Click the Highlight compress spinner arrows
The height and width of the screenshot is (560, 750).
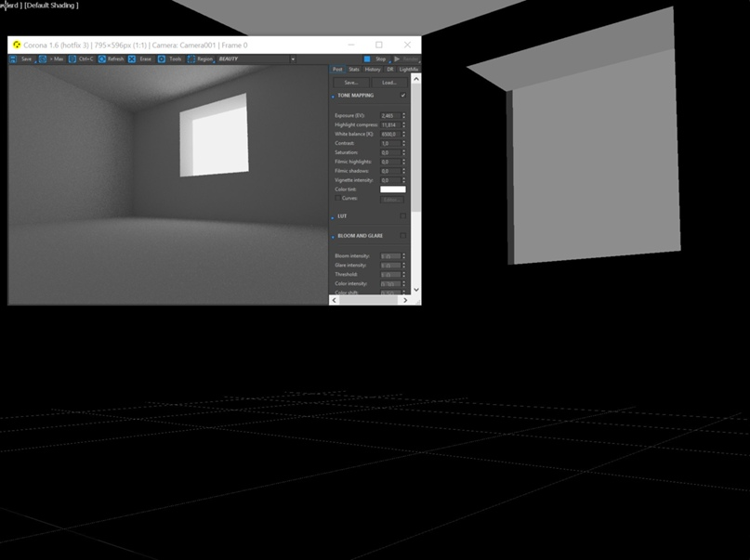[x=403, y=124]
